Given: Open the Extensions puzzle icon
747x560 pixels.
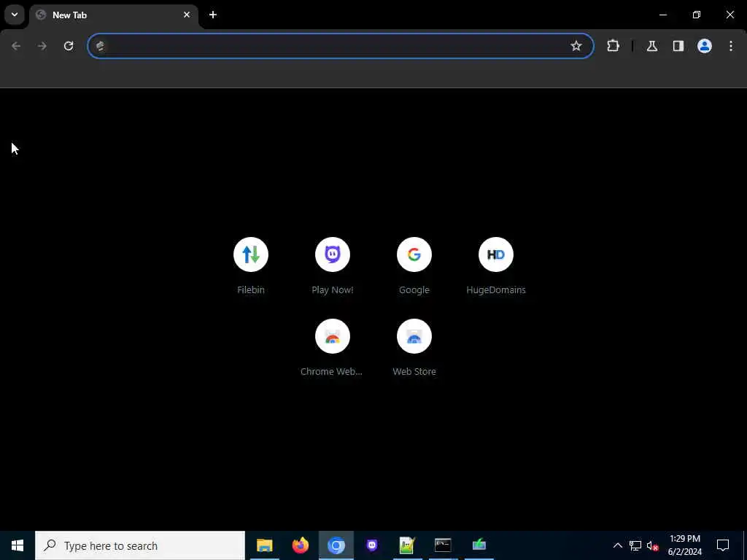Looking at the screenshot, I should coord(613,46).
